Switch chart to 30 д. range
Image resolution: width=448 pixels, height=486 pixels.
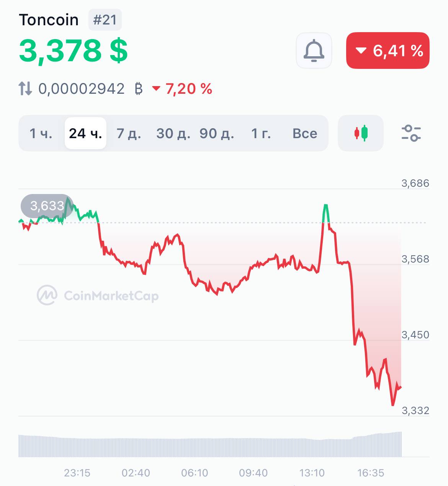pos(173,133)
